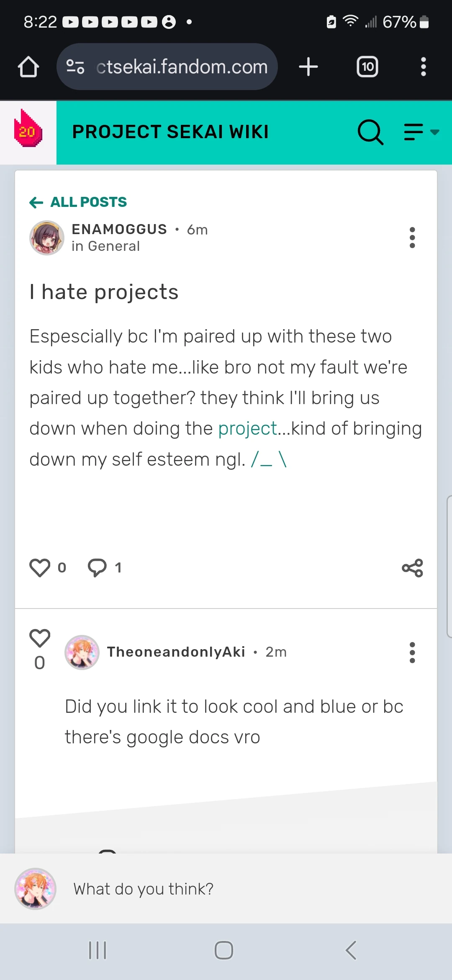Go back to All Posts
This screenshot has height=980, width=452.
(x=78, y=202)
